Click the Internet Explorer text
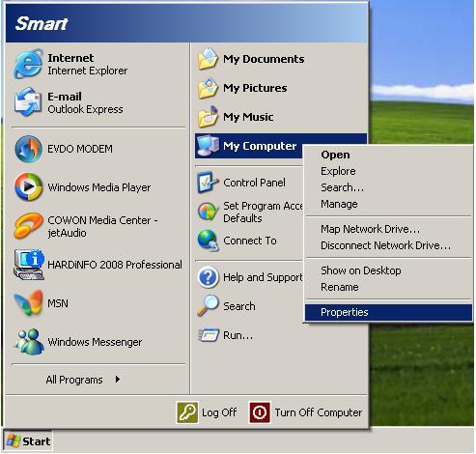 pyautogui.click(x=87, y=71)
